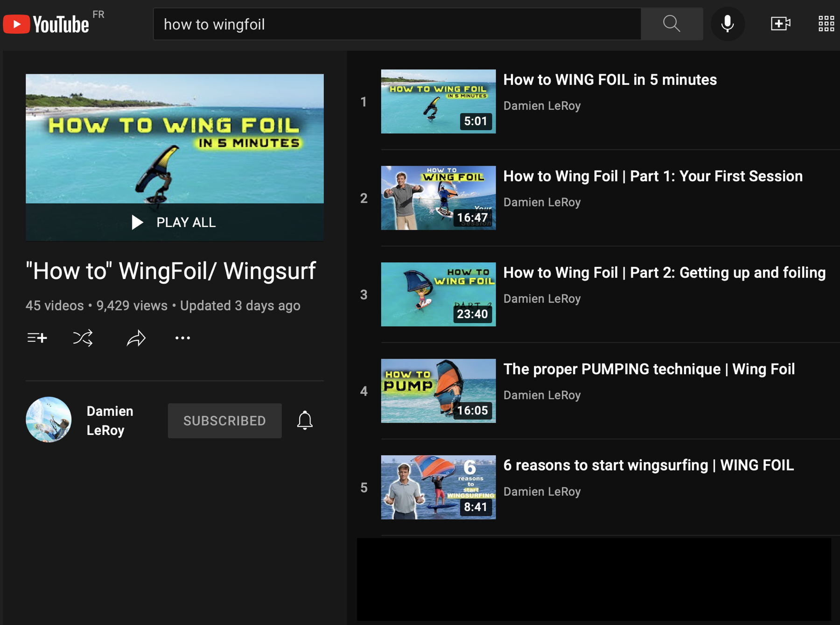Open the create video camera icon
The image size is (840, 625).
tap(780, 24)
